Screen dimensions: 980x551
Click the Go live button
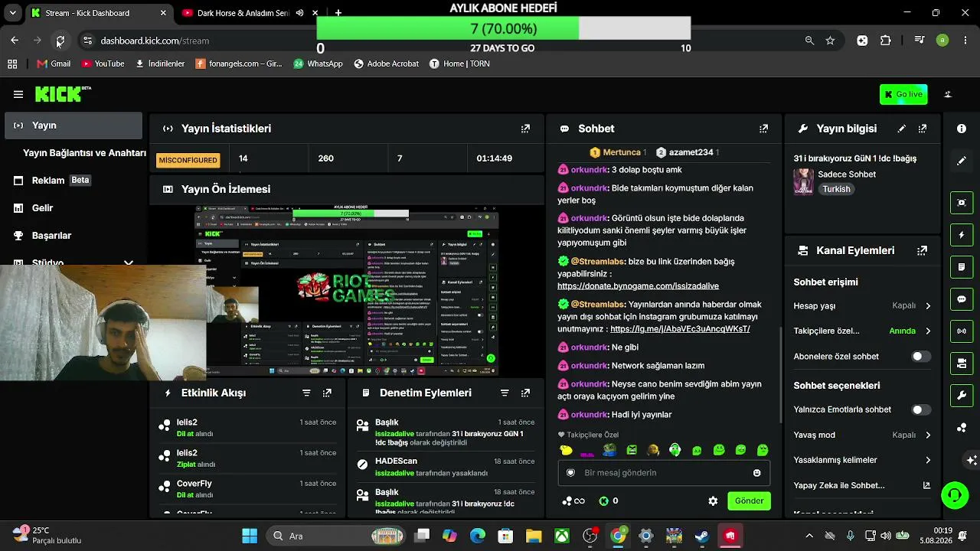tap(903, 94)
